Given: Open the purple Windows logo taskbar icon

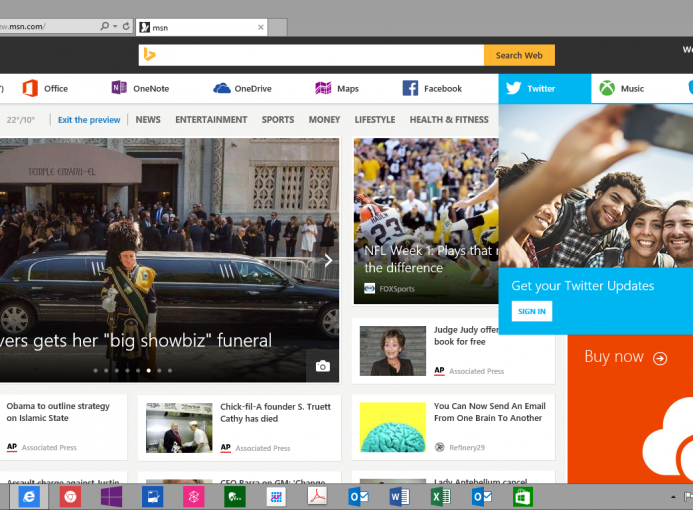Looking at the screenshot, I should click(111, 497).
